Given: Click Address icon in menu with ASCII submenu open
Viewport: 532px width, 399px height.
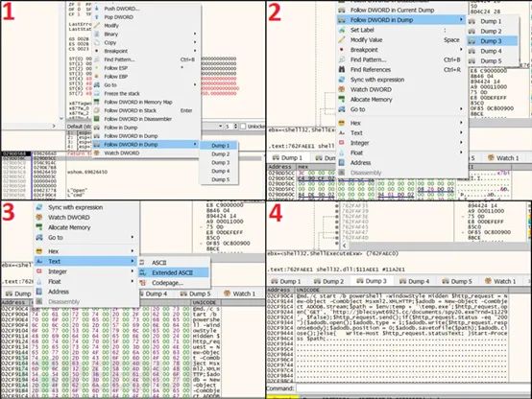Looking at the screenshot, I should pyautogui.click(x=39, y=292).
